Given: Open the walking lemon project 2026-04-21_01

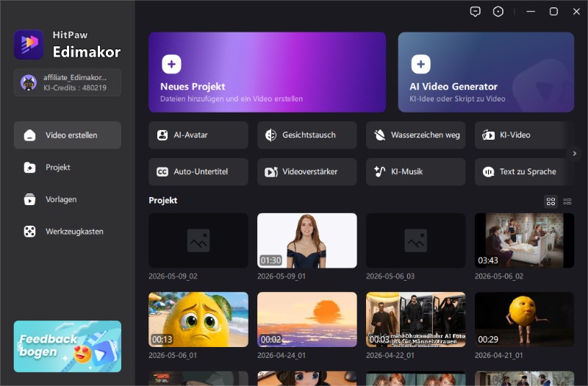Looking at the screenshot, I should (524, 319).
